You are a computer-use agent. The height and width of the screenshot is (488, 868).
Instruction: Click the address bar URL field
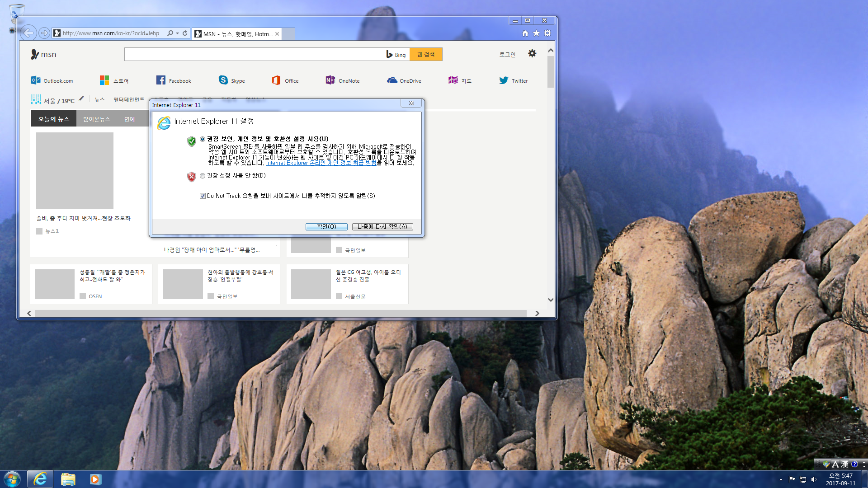(x=111, y=33)
